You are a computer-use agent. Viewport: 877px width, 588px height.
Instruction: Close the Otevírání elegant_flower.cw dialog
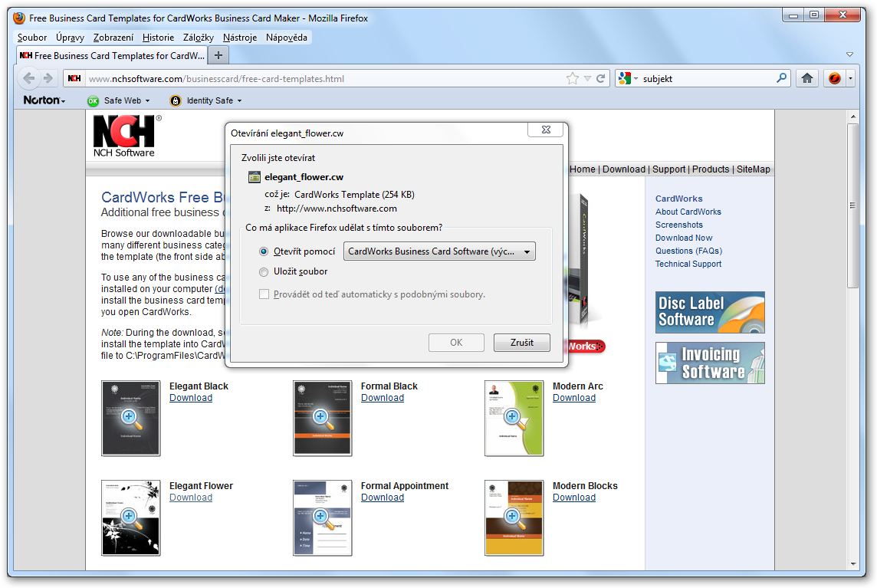547,130
